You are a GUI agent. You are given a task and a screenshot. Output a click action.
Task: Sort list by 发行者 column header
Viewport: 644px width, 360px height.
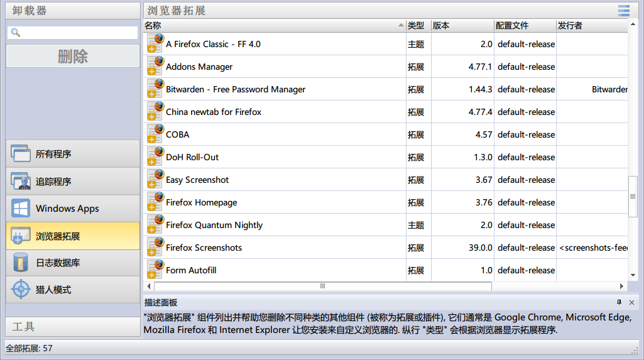tap(592, 26)
